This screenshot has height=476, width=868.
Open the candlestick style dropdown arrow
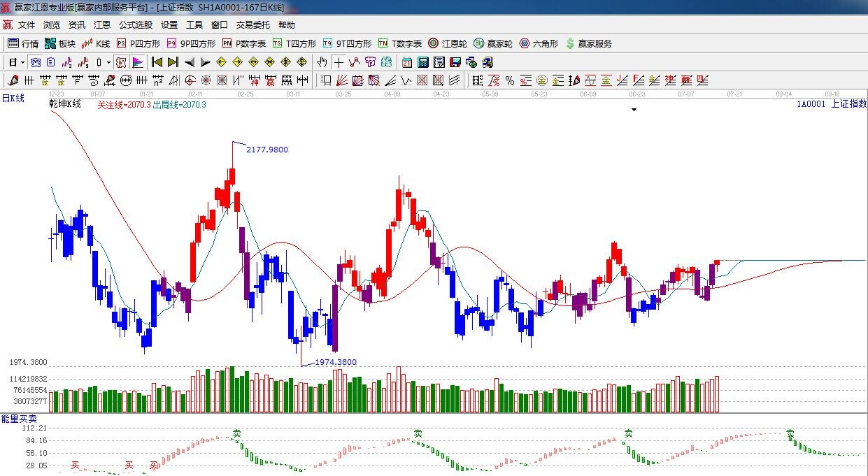[108, 62]
